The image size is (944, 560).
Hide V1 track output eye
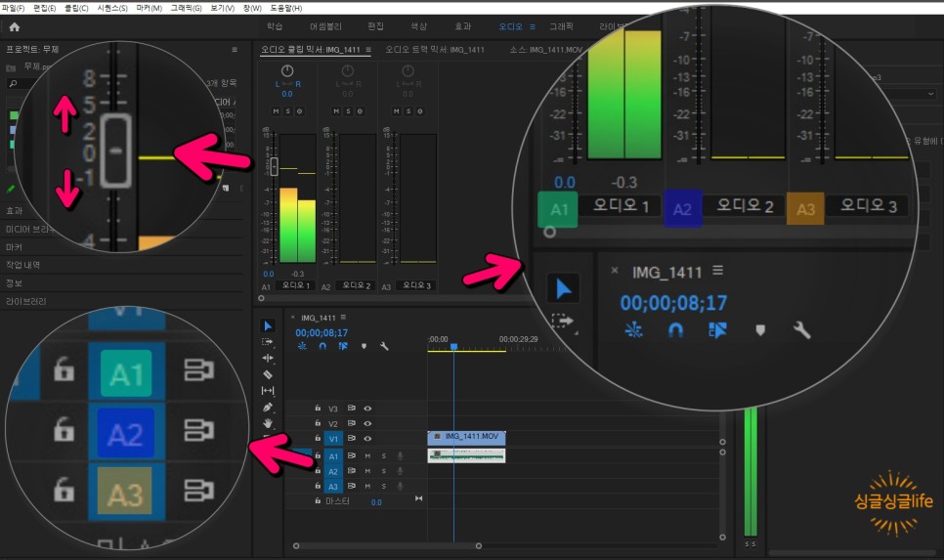pyautogui.click(x=367, y=439)
